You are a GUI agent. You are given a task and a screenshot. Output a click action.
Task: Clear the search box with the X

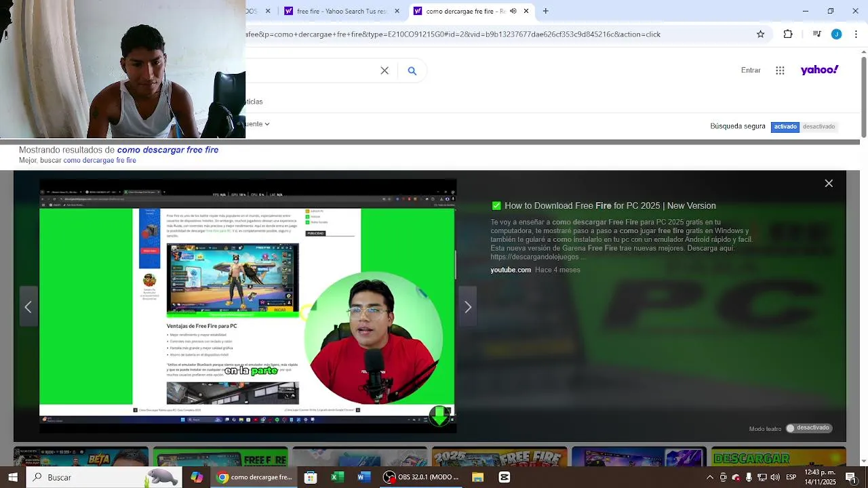point(384,70)
